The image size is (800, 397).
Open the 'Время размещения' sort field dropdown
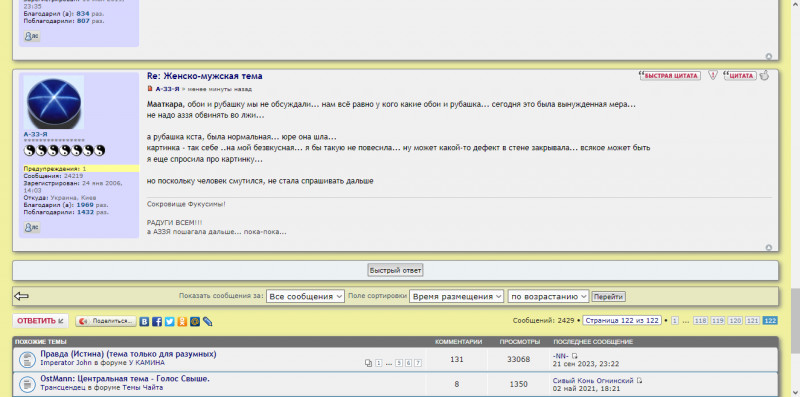click(456, 296)
